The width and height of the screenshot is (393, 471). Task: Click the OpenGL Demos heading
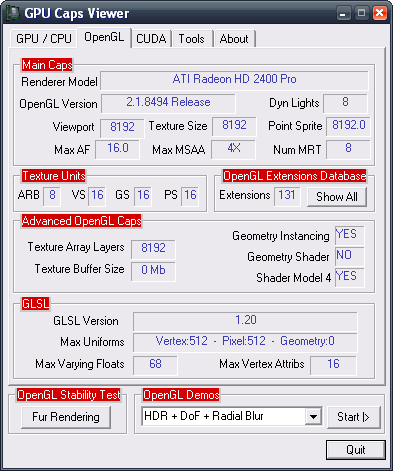(x=181, y=395)
